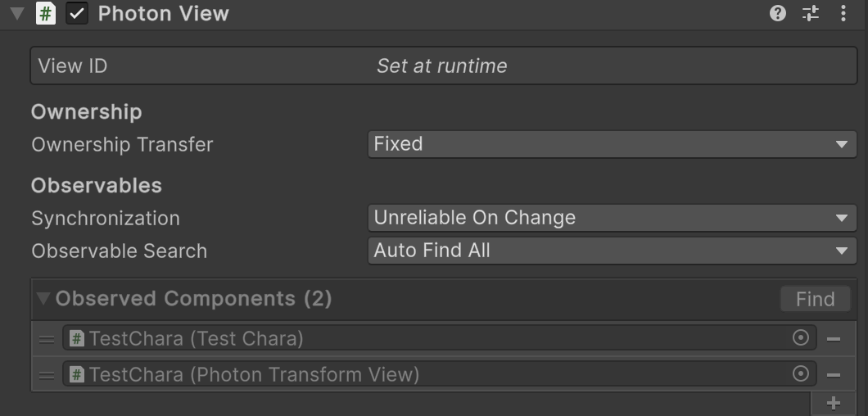Image resolution: width=868 pixels, height=416 pixels.
Task: Open the Synchronization dropdown
Action: click(611, 218)
